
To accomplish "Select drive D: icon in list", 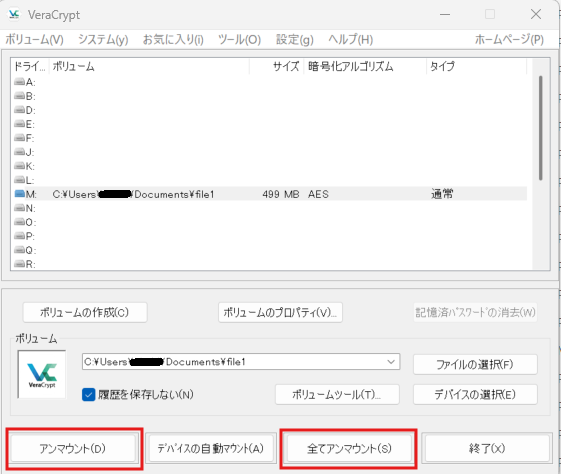I will coord(20,110).
